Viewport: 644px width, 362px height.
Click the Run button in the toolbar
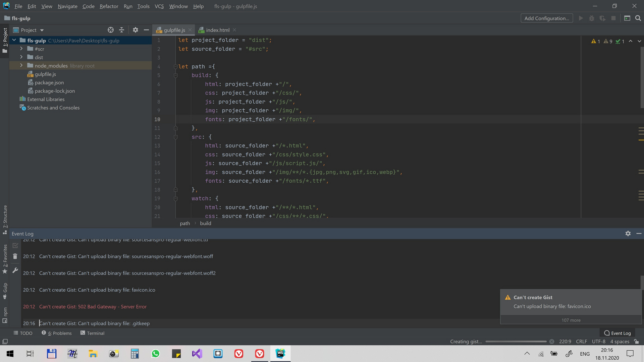[x=581, y=18]
